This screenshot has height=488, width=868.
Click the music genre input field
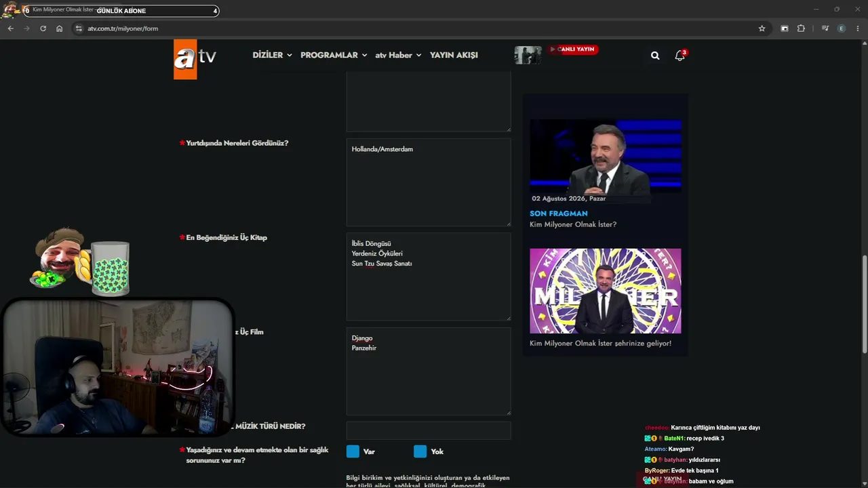(x=429, y=430)
